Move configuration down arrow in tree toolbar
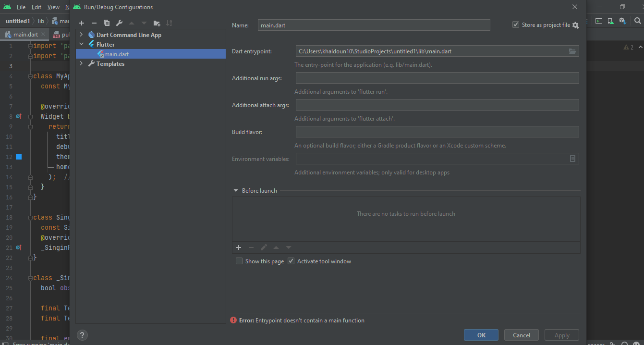This screenshot has height=345, width=644. click(144, 23)
